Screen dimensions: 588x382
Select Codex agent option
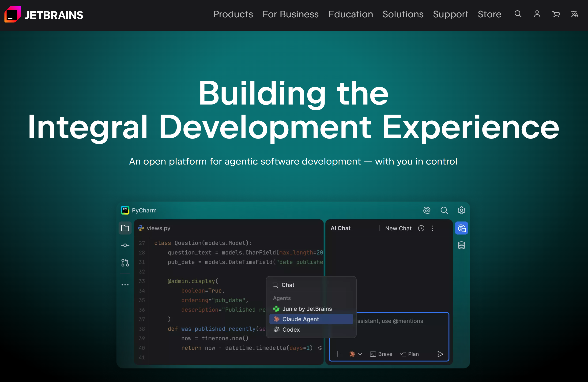pyautogui.click(x=311, y=330)
